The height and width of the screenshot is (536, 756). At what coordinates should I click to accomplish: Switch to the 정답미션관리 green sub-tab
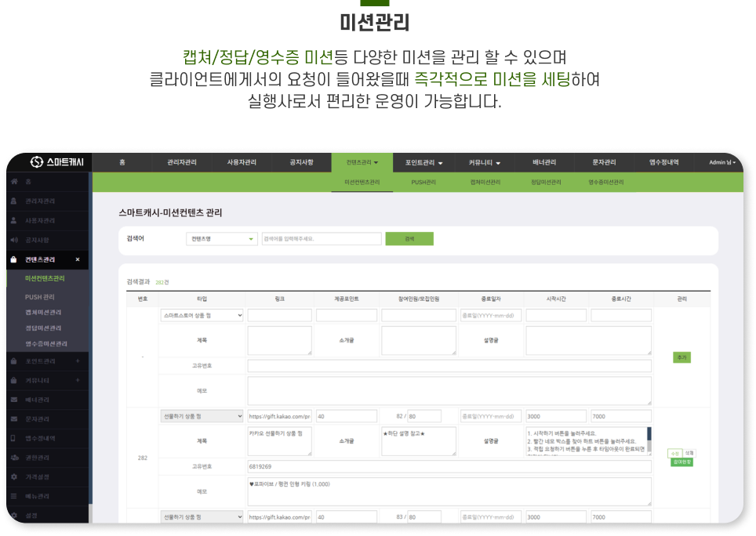[x=546, y=182]
